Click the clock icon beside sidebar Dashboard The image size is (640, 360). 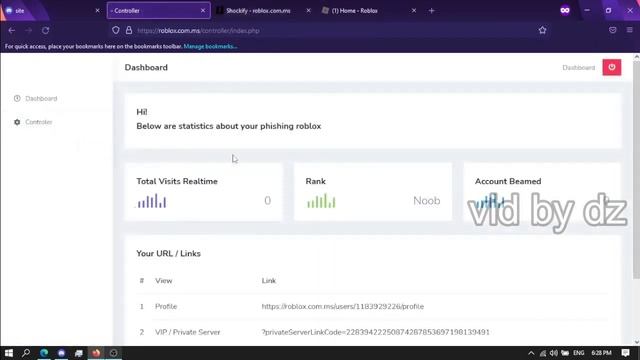tap(17, 98)
